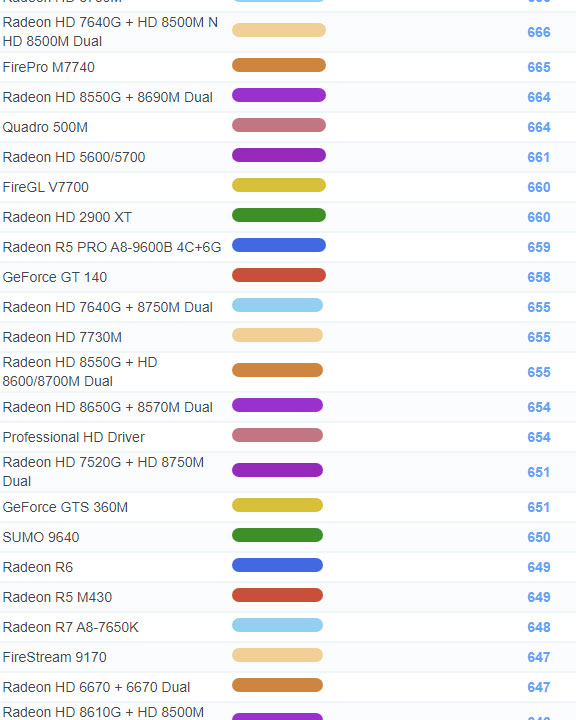Open the Professional HD Driver entry

(73, 437)
